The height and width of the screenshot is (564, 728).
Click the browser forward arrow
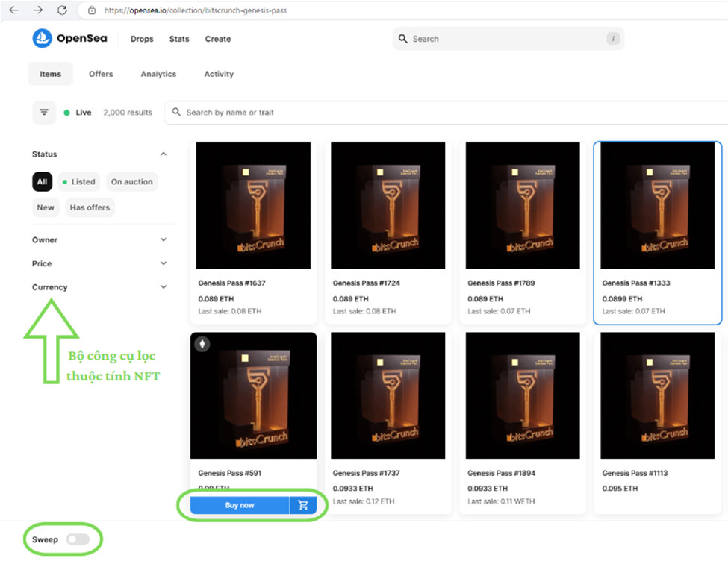point(37,10)
